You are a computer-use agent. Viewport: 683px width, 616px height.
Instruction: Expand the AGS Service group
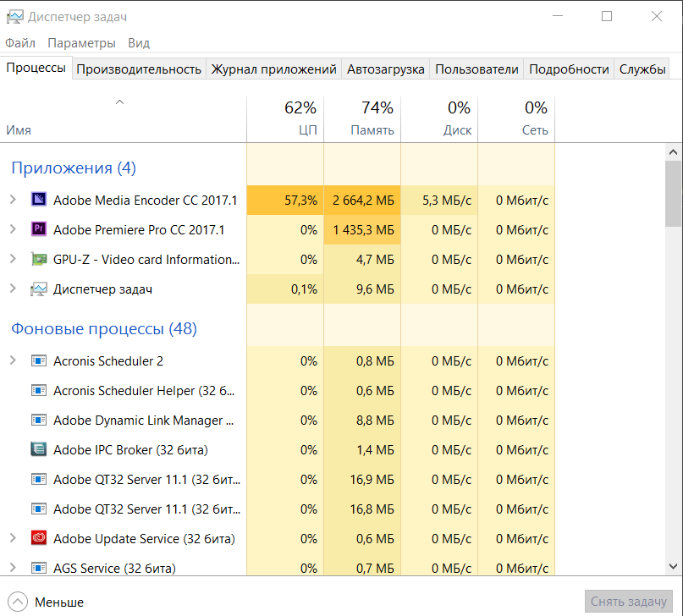tap(13, 568)
